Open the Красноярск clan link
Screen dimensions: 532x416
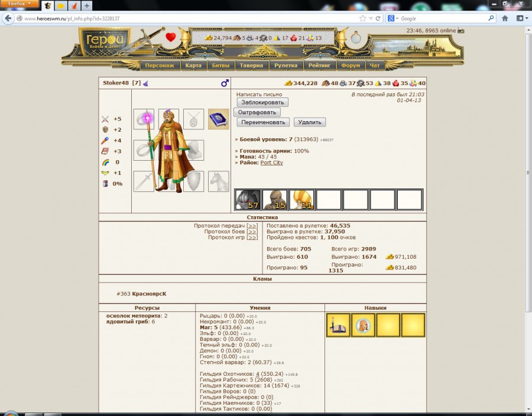pos(149,294)
